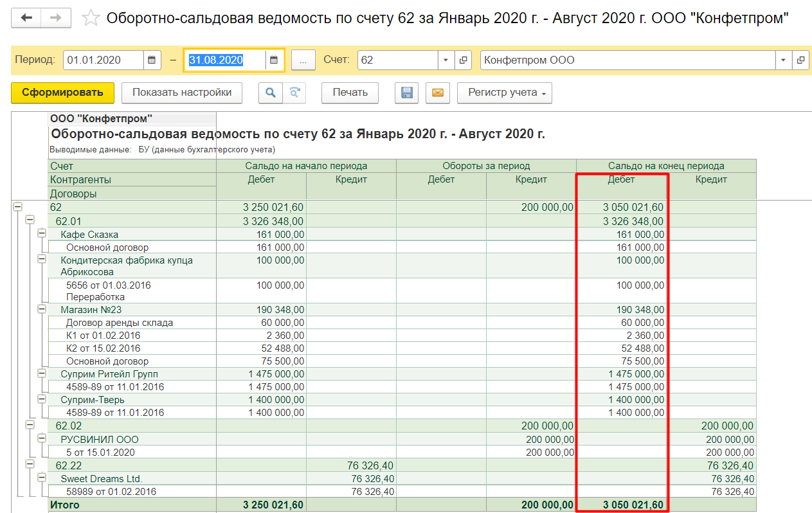Click Кафе Сказка contractor name
The width and height of the screenshot is (812, 513).
[89, 235]
